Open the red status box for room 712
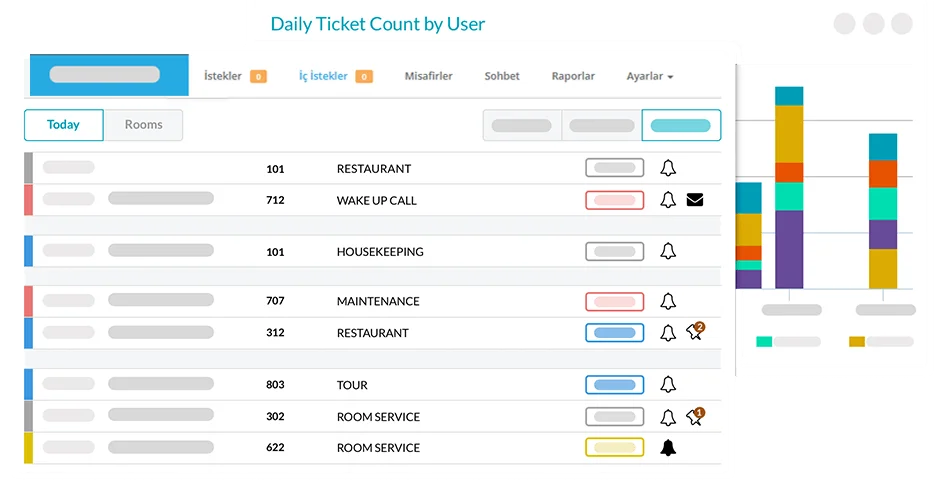 tap(614, 200)
